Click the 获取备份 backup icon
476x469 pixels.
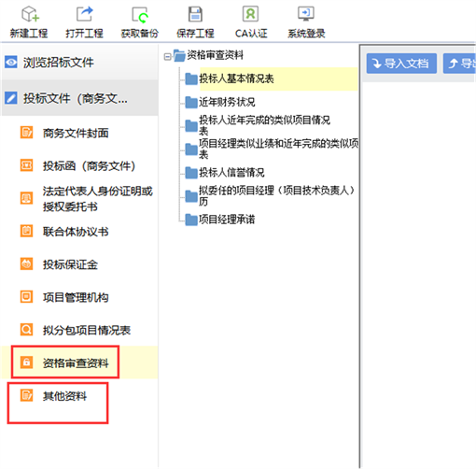[x=140, y=15]
